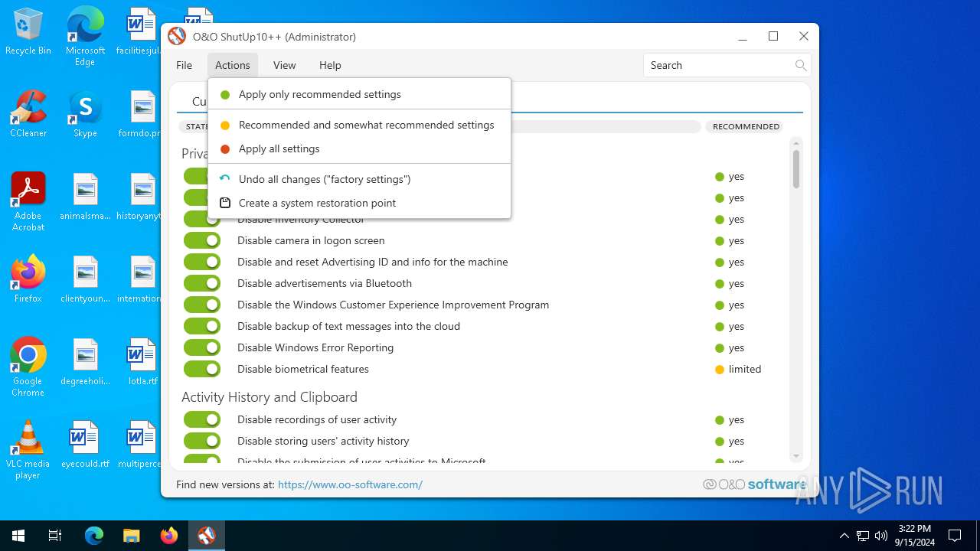Open the Recycle Bin desktop icon
980x551 pixels.
point(28,32)
